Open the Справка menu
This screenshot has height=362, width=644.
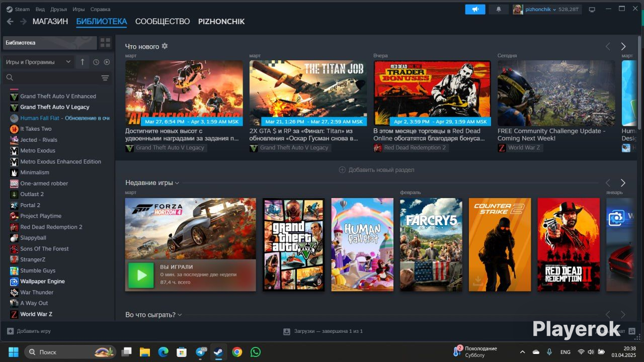point(100,9)
